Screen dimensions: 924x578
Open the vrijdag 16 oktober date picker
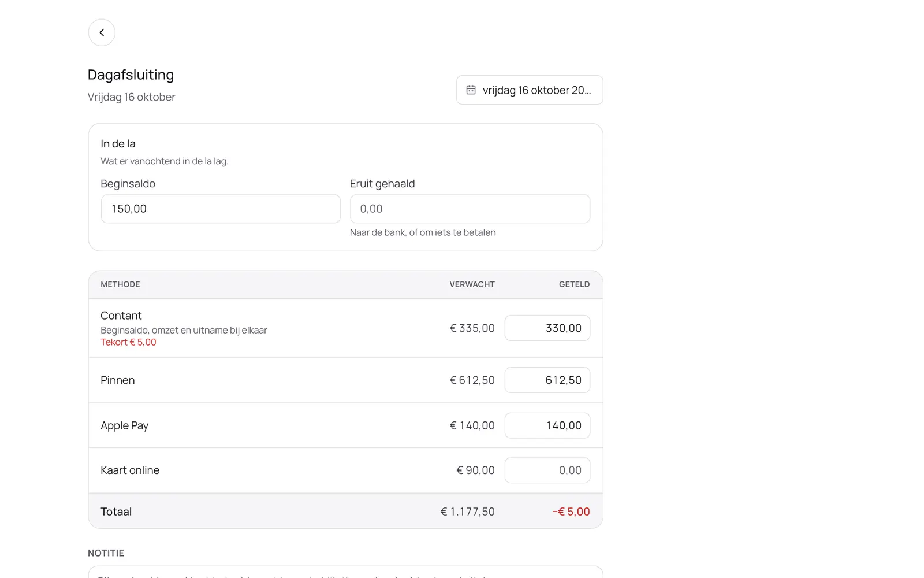click(530, 90)
